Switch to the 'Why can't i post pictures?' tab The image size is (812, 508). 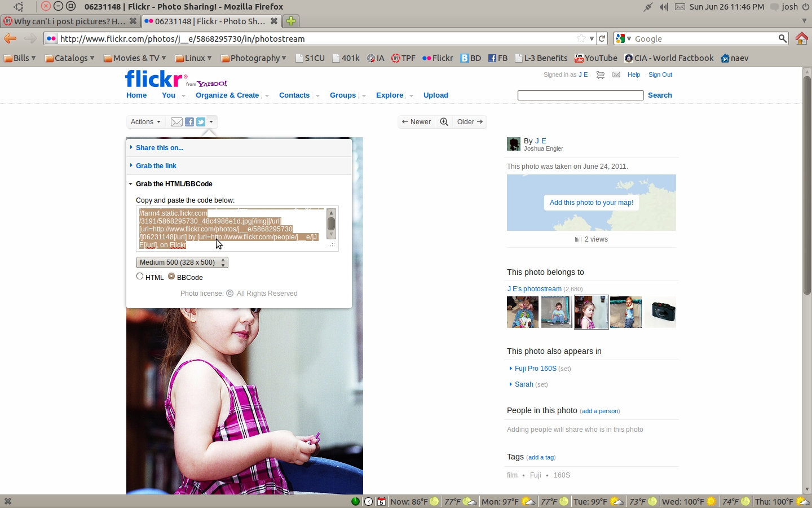(x=70, y=21)
